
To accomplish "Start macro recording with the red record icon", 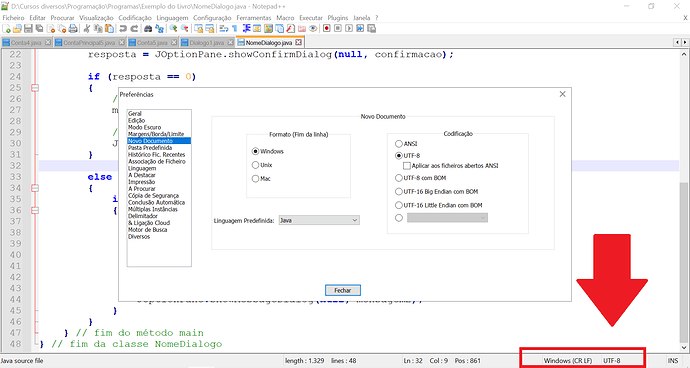I will point(327,29).
